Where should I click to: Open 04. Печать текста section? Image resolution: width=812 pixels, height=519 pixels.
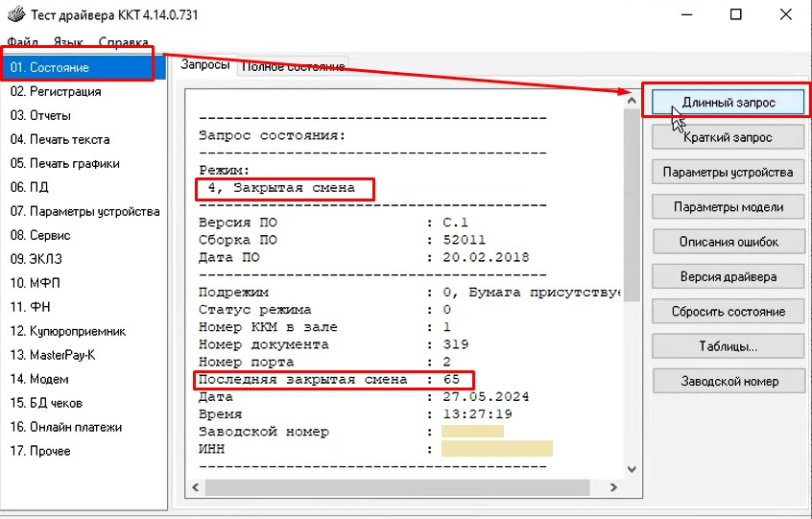84,139
